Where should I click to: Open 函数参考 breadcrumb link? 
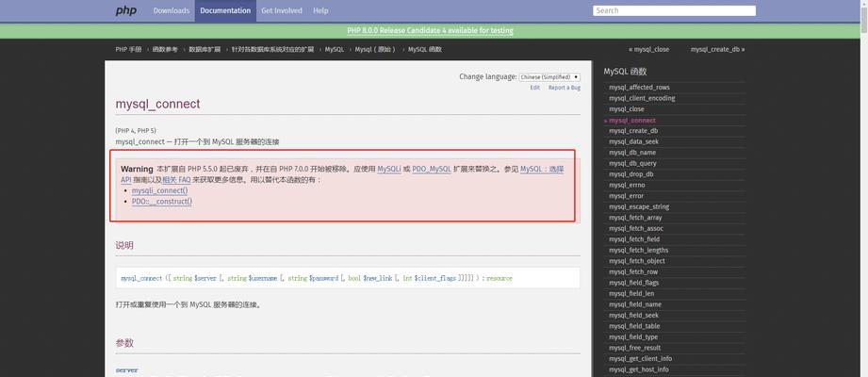[x=165, y=49]
